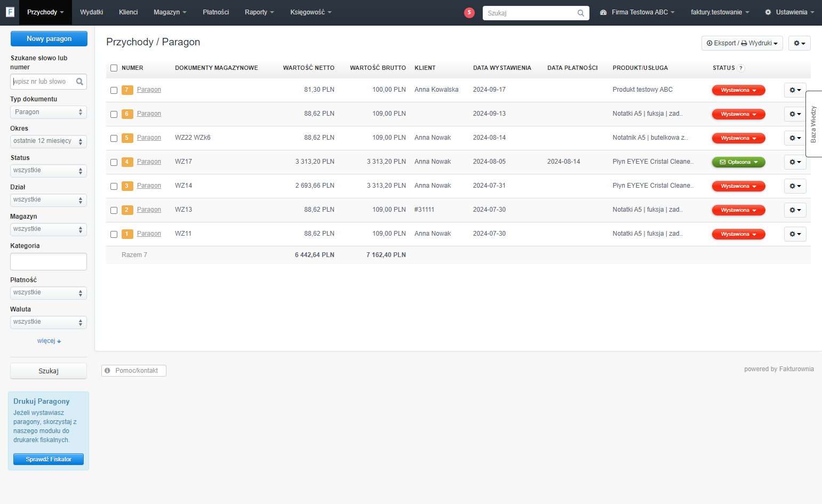
Task: Click the Sprawdź Fiskator button
Action: pos(49,459)
